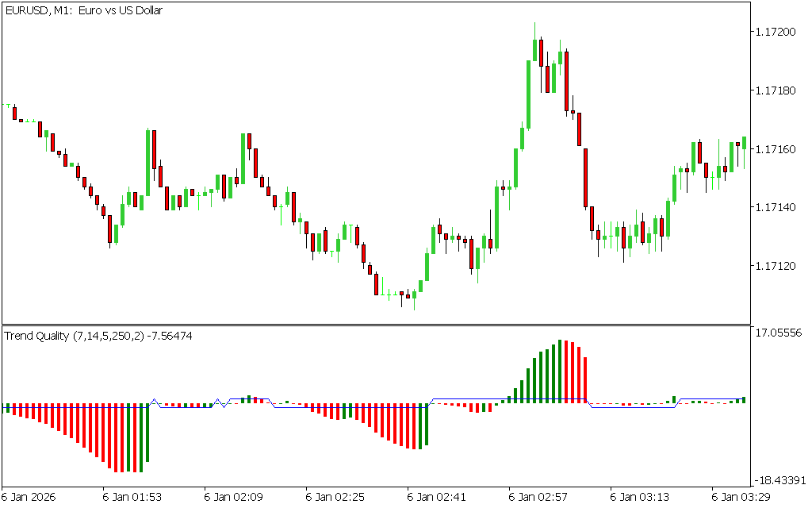Viewport: 812px width, 508px height.
Task: Click the 6 Jan 02:41 time label
Action: (x=437, y=497)
